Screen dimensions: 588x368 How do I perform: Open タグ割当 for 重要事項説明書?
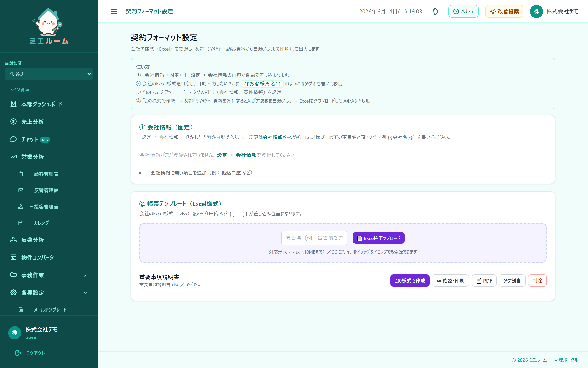(512, 281)
